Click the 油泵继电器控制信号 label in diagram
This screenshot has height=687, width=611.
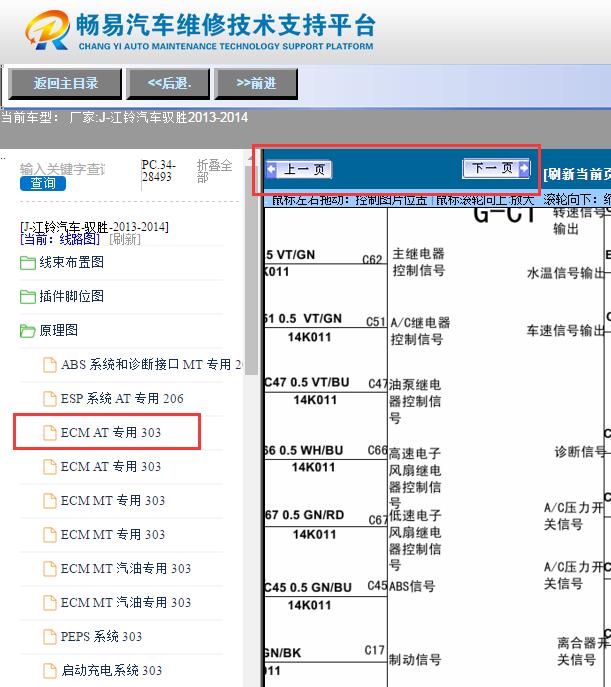415,401
